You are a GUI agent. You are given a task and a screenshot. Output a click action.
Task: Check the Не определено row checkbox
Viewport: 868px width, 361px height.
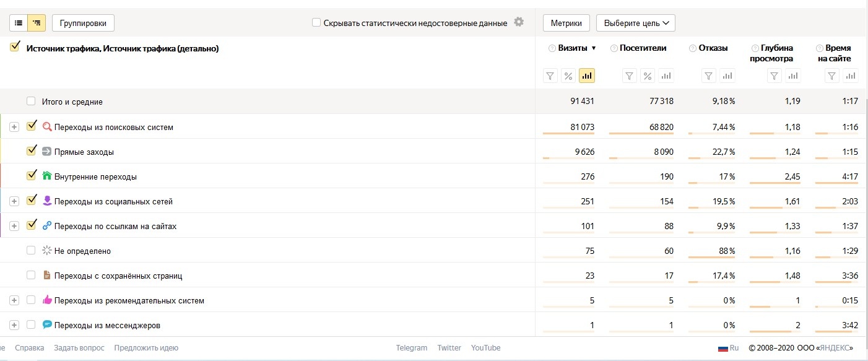[x=31, y=251]
